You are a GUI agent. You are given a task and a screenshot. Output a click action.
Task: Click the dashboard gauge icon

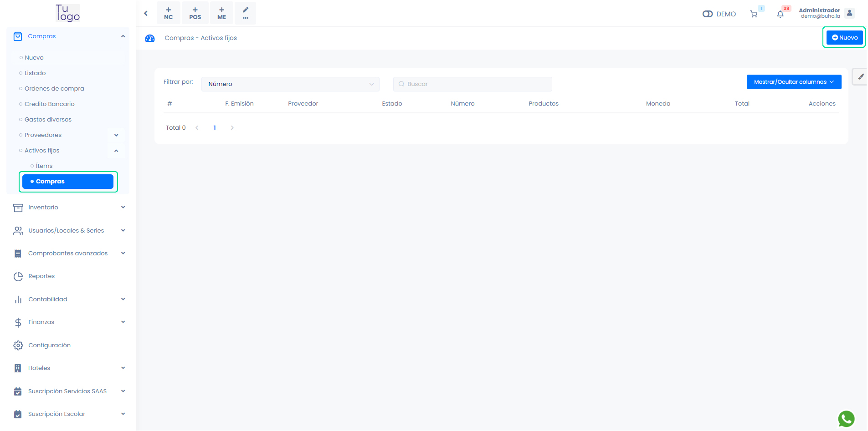pos(149,38)
